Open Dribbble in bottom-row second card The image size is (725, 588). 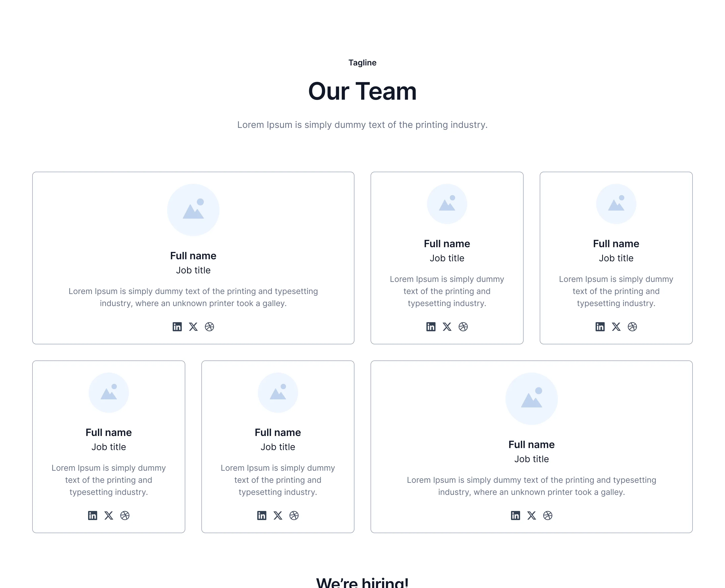click(x=294, y=515)
